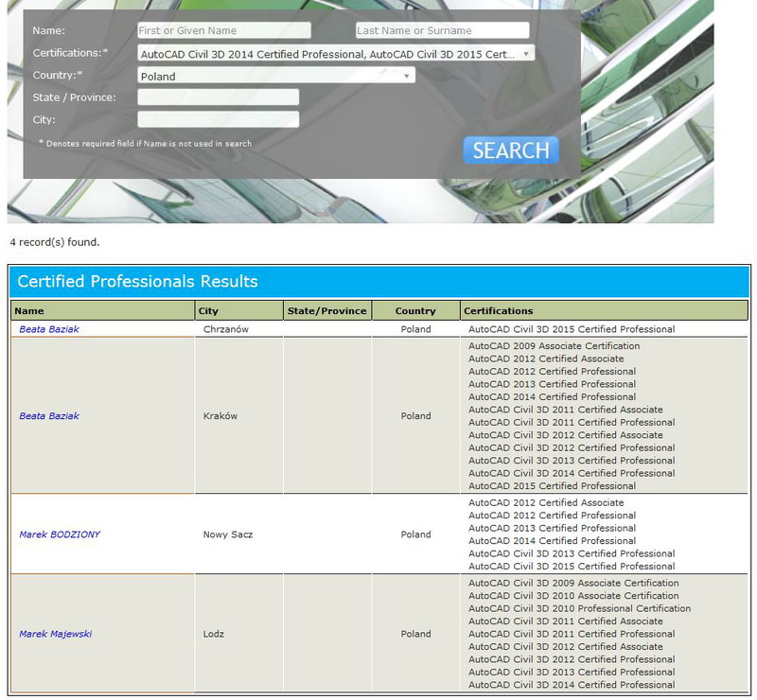The width and height of the screenshot is (757, 700).
Task: Open Beata Baziak link for Kraków
Action: 49,415
